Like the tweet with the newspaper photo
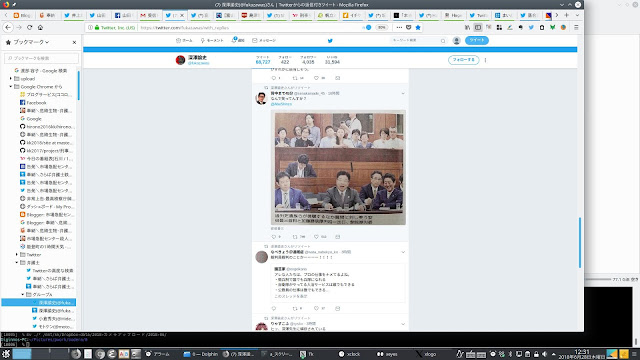 316,237
